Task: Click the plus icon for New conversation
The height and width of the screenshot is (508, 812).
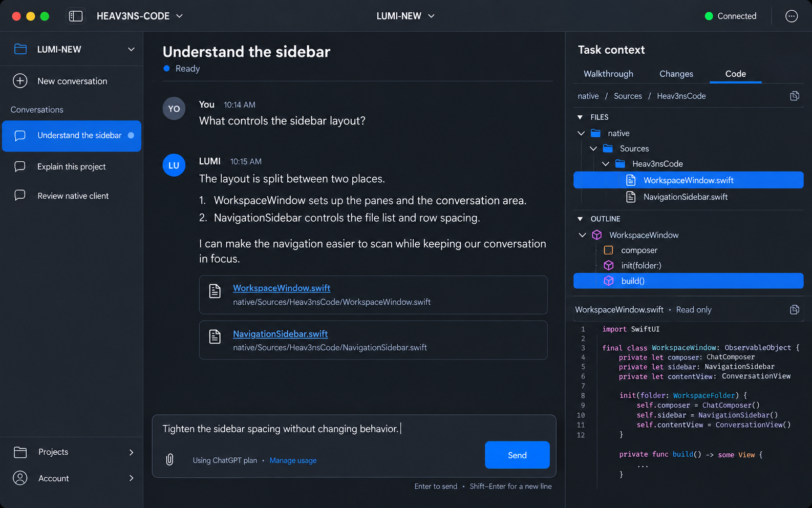Action: (20, 81)
